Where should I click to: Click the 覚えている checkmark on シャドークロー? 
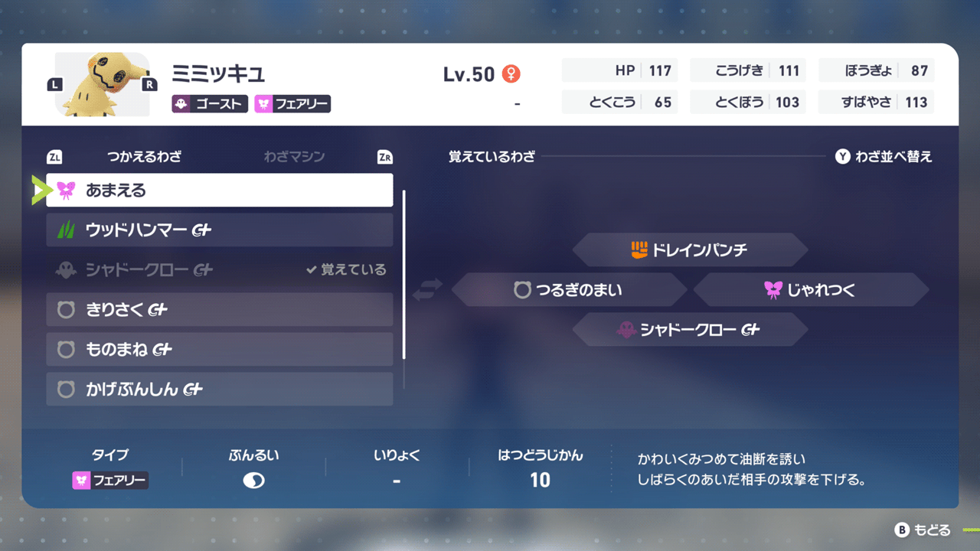tap(312, 270)
